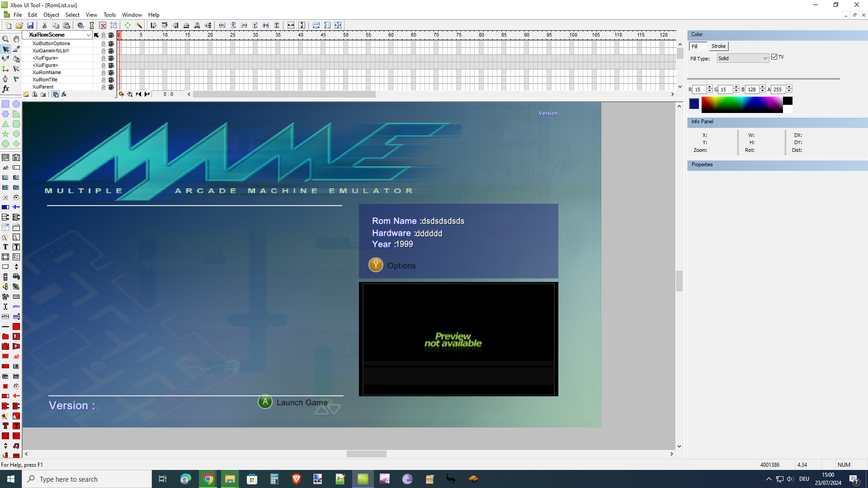Image resolution: width=868 pixels, height=488 pixels.
Task: Select the Text T control tool
Action: (x=5, y=247)
